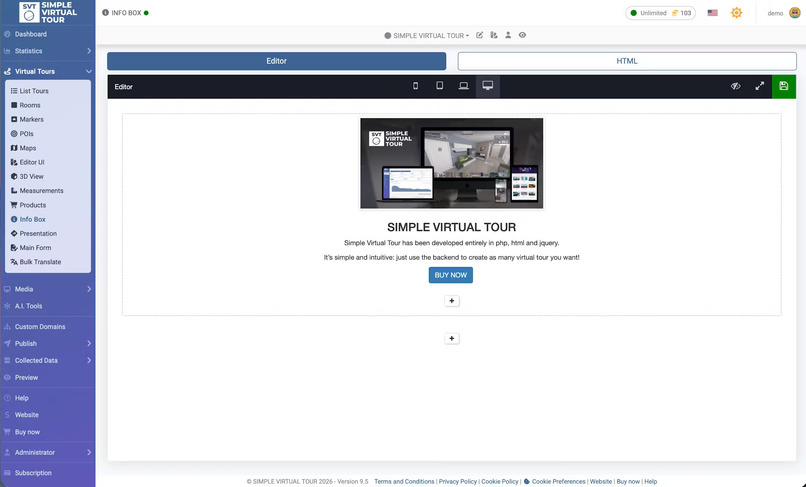Select mobile phone preview icon
The height and width of the screenshot is (487, 806).
[415, 86]
